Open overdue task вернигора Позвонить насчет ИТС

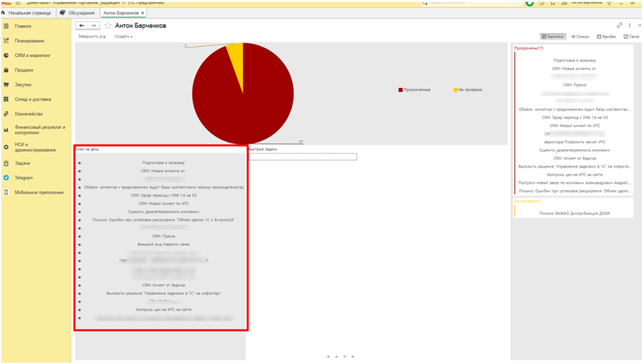(x=575, y=142)
